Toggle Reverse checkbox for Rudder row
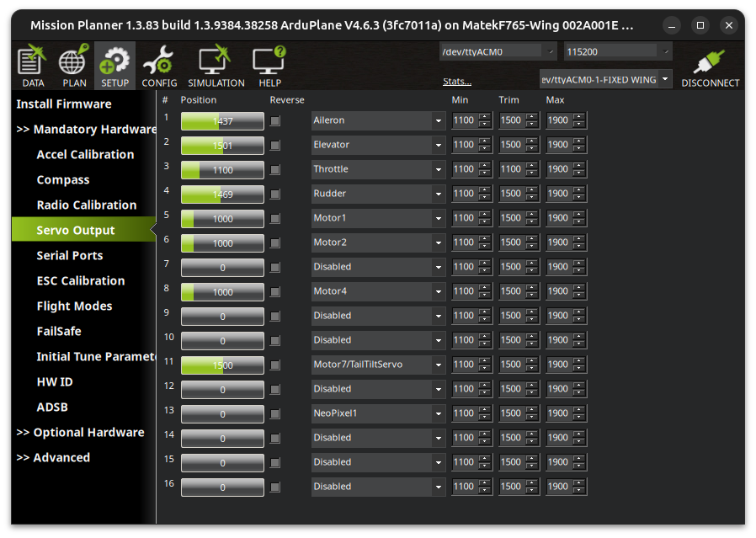The image size is (756, 538). 274,194
